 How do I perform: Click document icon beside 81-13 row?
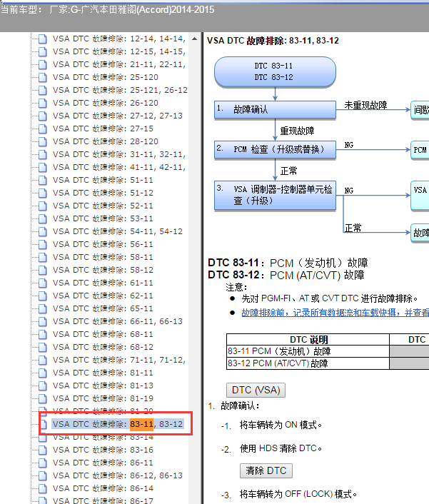[42, 385]
